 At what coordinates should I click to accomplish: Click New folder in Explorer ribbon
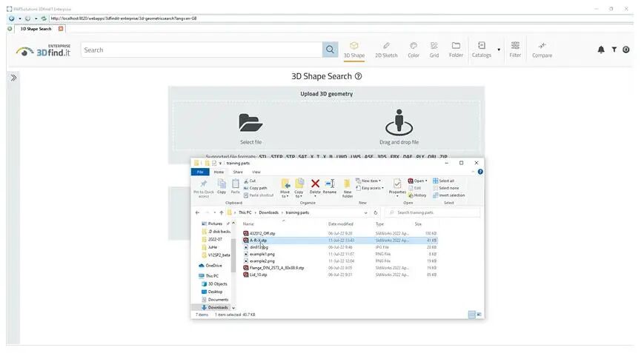(x=348, y=188)
